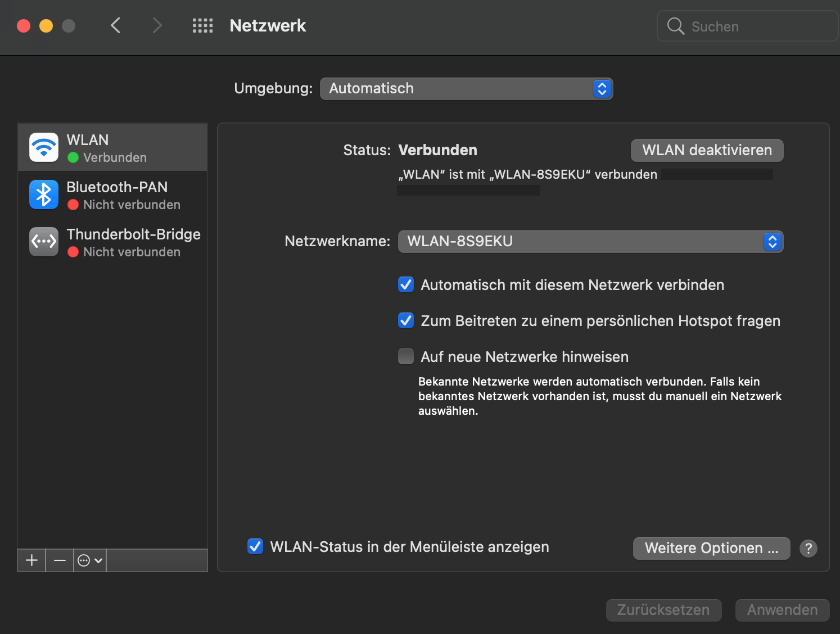Open 'Weitere Optionen ...' settings

coord(711,548)
